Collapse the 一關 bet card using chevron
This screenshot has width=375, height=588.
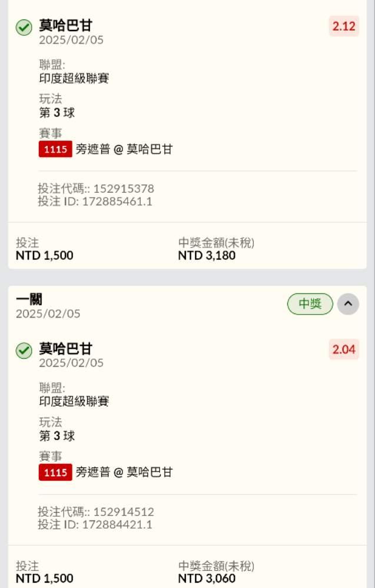348,304
